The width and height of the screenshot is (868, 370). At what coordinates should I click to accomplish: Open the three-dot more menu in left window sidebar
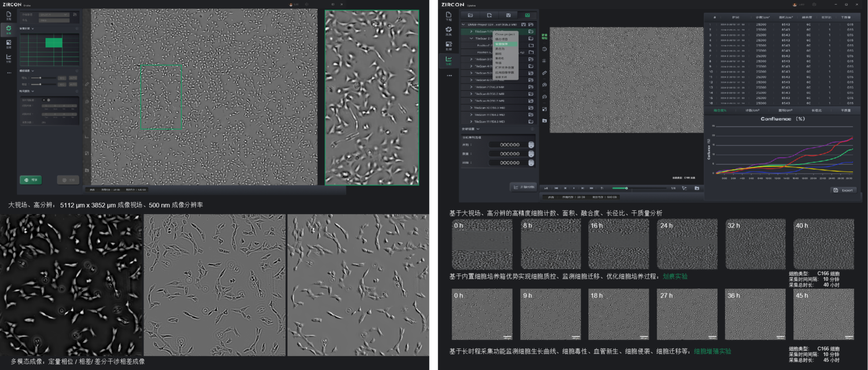(x=9, y=72)
